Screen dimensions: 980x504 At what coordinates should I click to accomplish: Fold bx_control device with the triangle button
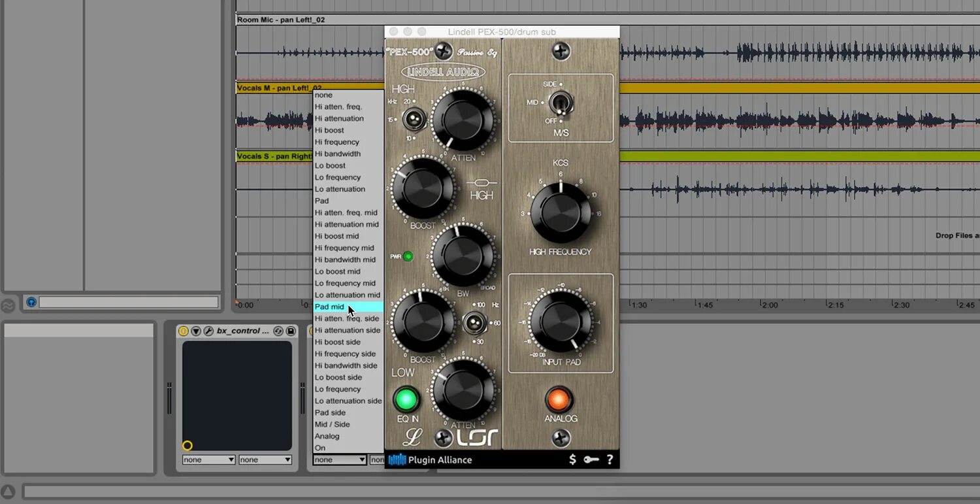click(x=196, y=331)
